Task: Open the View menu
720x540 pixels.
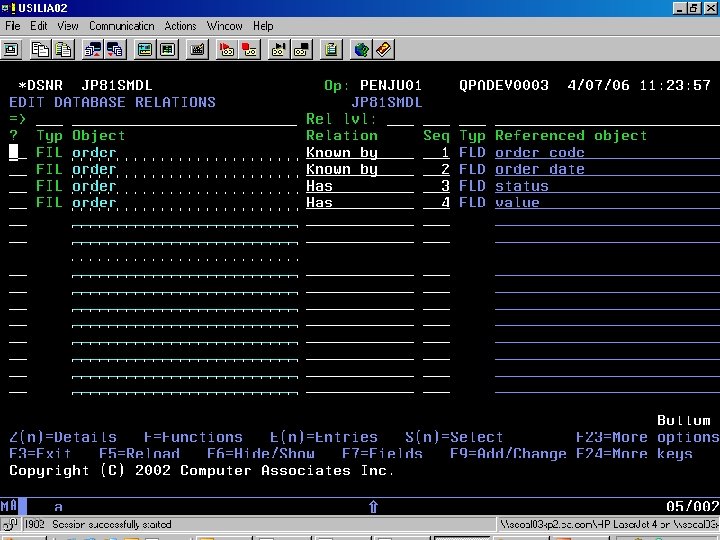Action: coord(68,26)
